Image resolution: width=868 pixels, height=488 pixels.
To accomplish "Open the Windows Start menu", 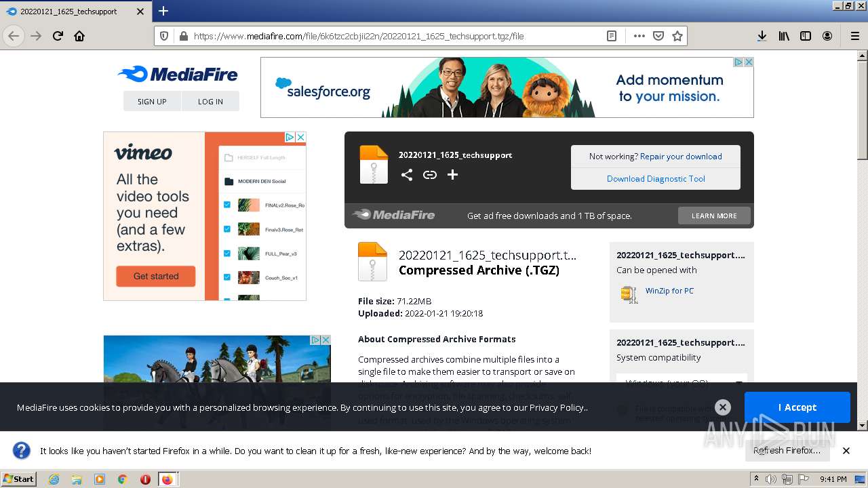I will 18,479.
